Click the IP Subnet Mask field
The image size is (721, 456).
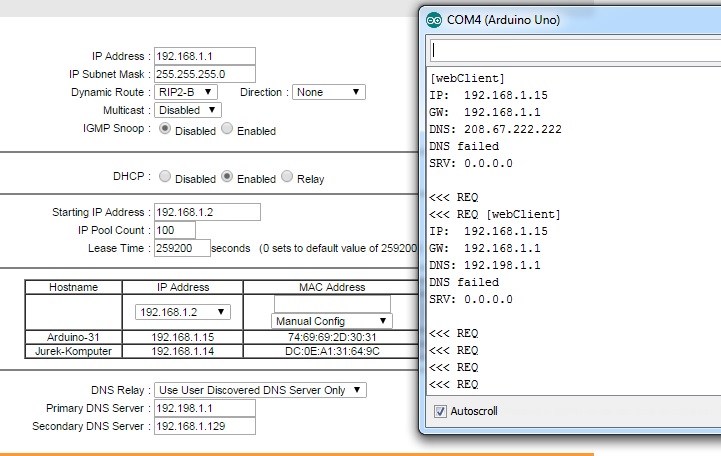click(x=205, y=74)
